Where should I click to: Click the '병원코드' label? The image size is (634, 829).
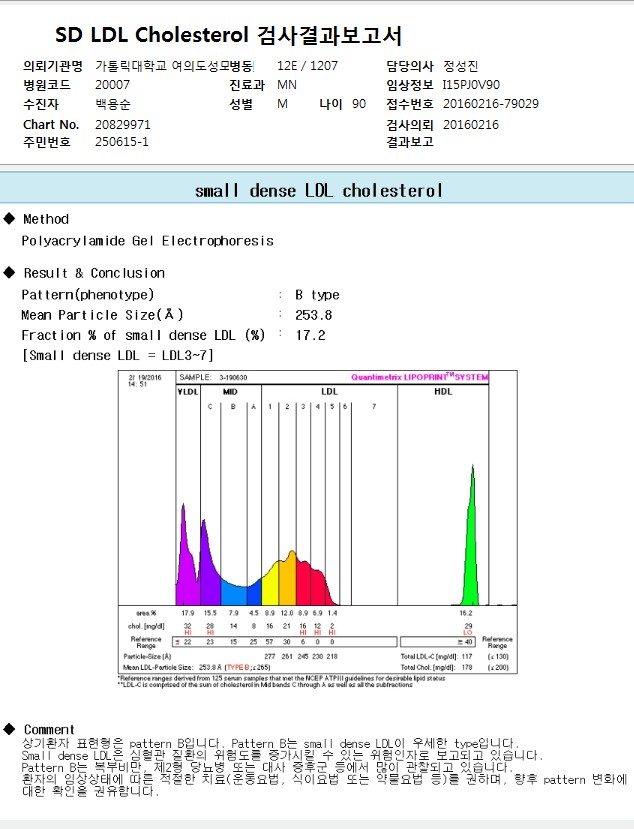point(47,85)
